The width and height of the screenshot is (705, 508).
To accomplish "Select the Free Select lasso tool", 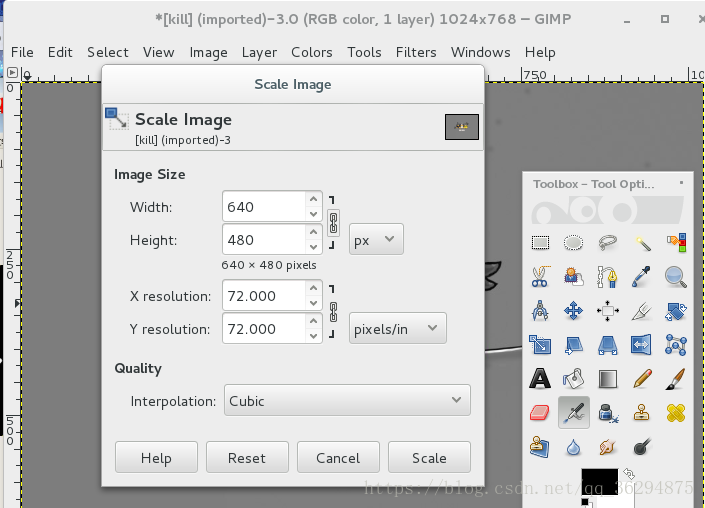I will click(607, 243).
